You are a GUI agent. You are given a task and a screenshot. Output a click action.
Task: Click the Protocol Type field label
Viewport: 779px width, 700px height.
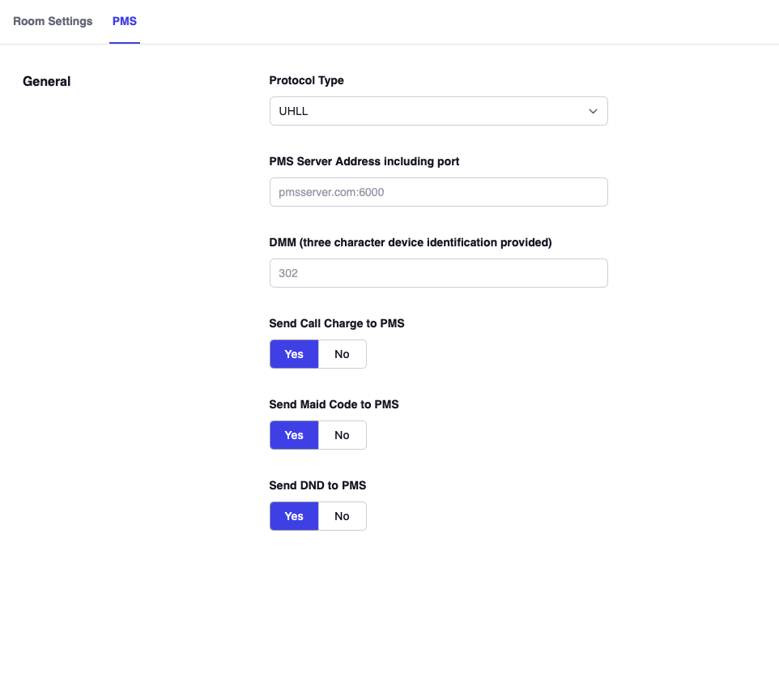tap(306, 80)
